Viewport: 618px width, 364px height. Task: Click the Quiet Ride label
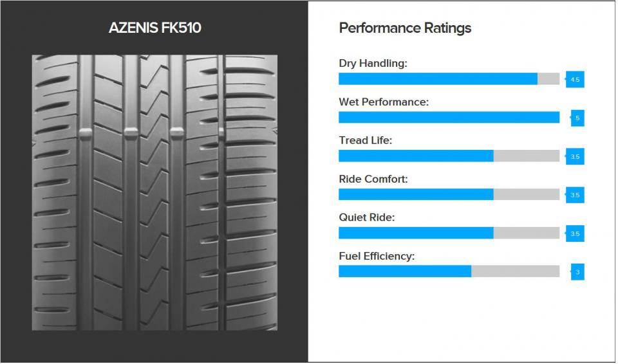(x=366, y=218)
